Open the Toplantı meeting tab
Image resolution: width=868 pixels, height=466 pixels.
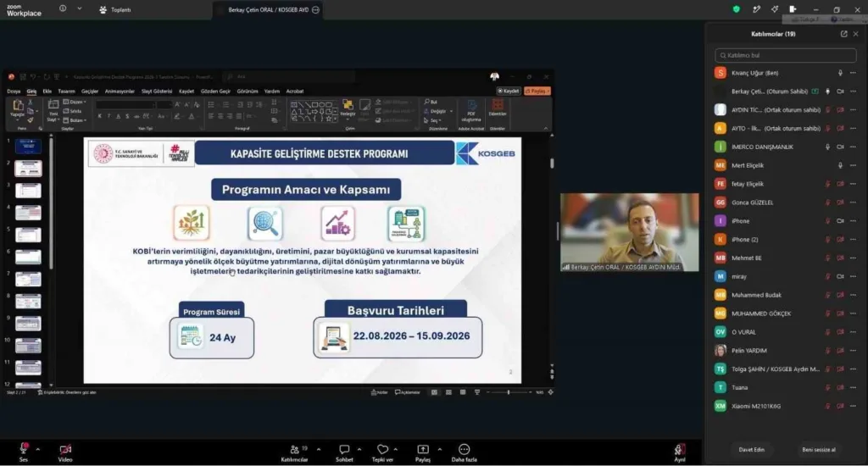[x=114, y=10]
